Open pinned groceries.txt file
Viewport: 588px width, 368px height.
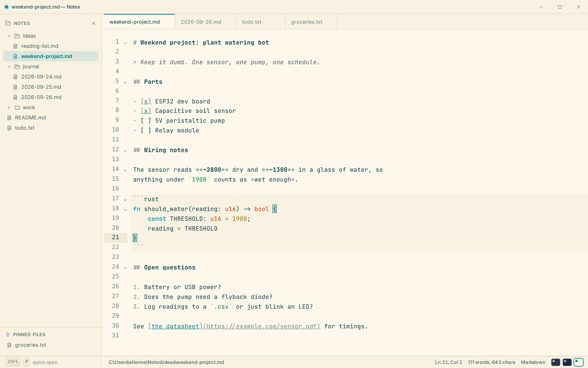click(x=51, y=345)
